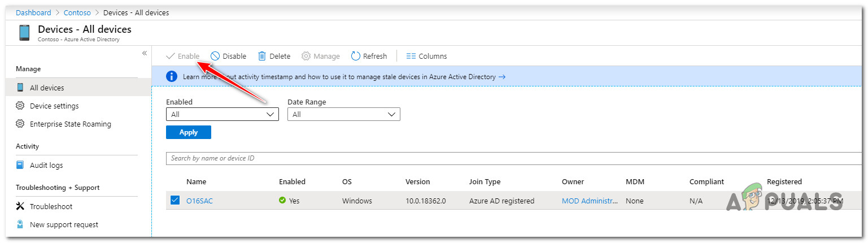Image resolution: width=868 pixels, height=243 pixels.
Task: Click the All devices phone icon
Action: pyautogui.click(x=20, y=88)
